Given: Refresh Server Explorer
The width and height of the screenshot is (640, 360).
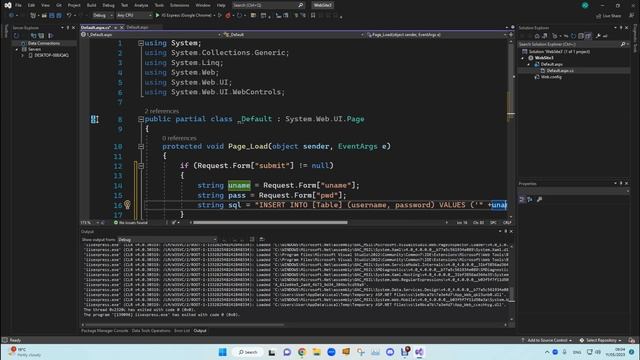Looking at the screenshot, I should pos(16,36).
